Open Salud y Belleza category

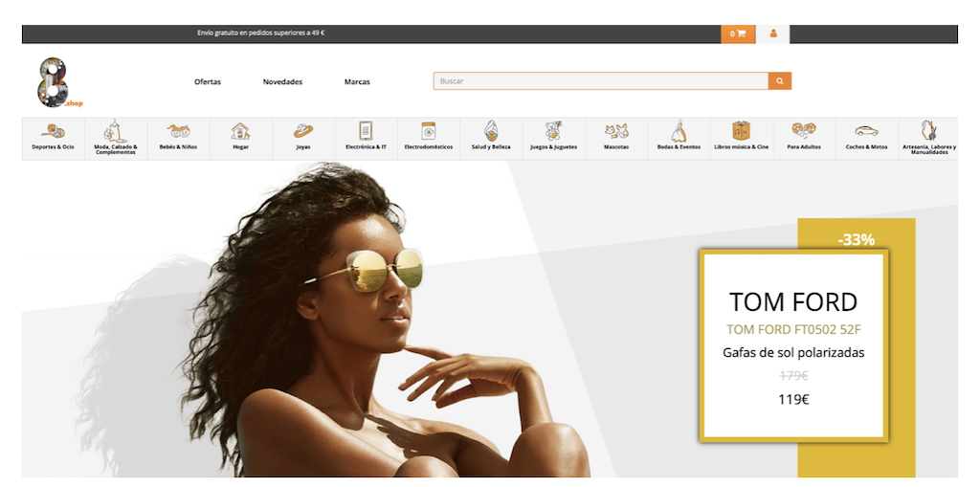pos(491,138)
